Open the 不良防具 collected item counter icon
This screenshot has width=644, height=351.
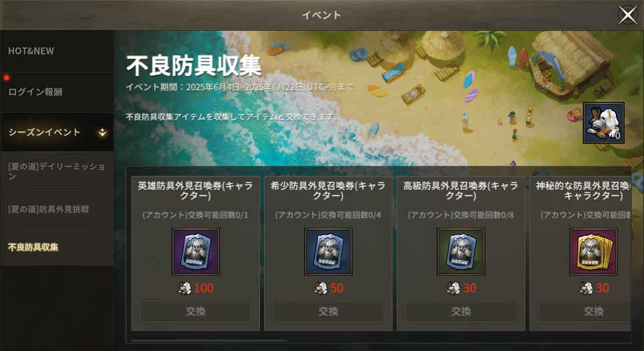pyautogui.click(x=604, y=123)
